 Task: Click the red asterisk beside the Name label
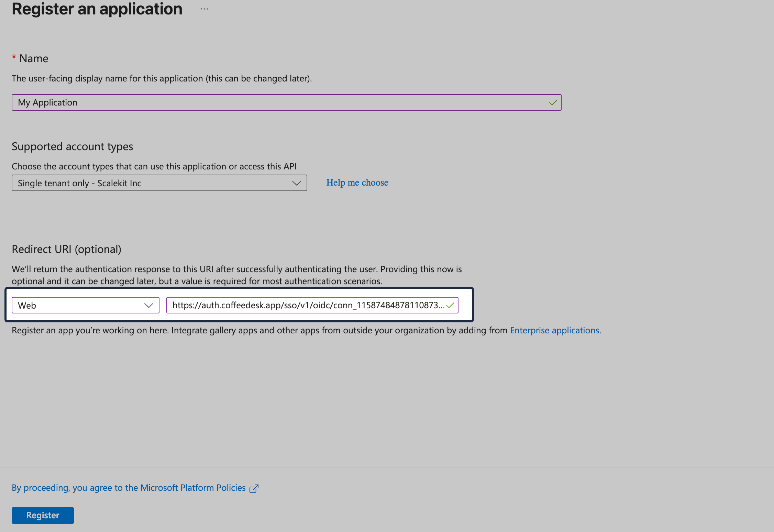point(14,58)
